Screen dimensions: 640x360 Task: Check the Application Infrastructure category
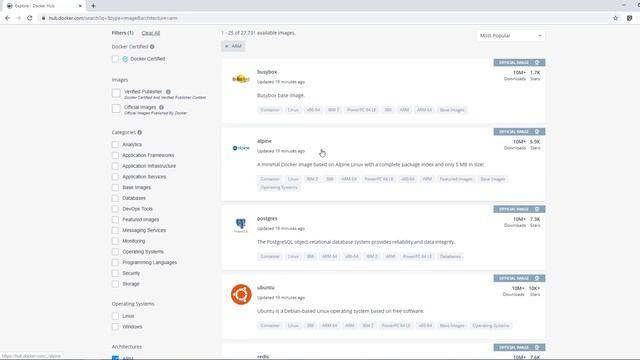tap(116, 166)
